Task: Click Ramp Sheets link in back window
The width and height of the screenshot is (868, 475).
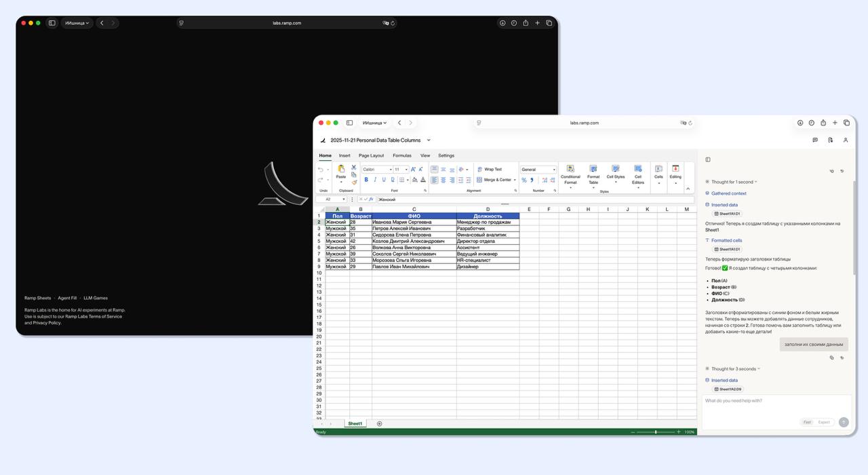Action: point(38,298)
